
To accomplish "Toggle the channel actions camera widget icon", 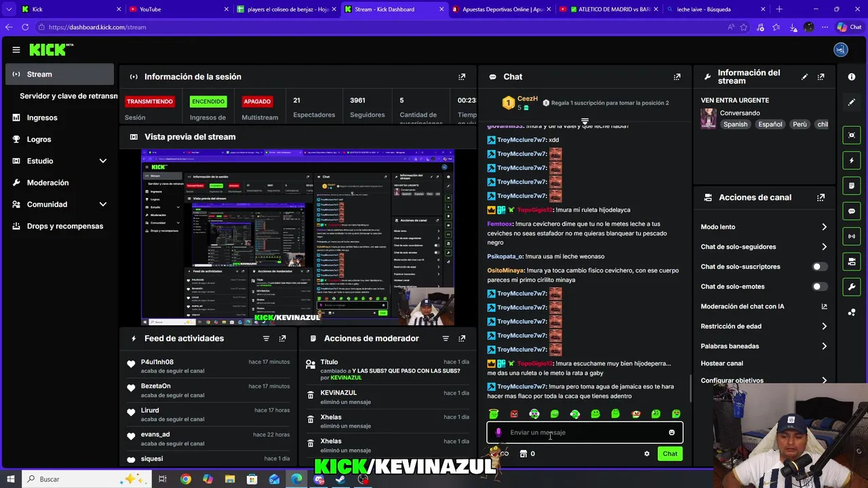I will (x=852, y=262).
